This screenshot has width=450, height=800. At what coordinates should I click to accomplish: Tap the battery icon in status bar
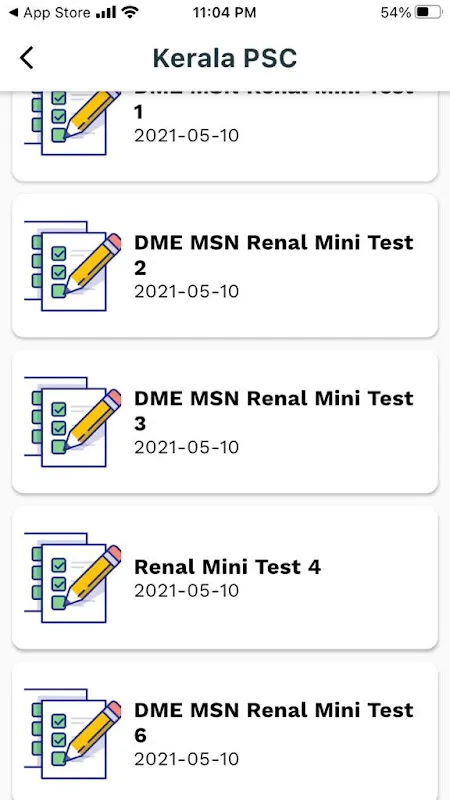(x=428, y=13)
